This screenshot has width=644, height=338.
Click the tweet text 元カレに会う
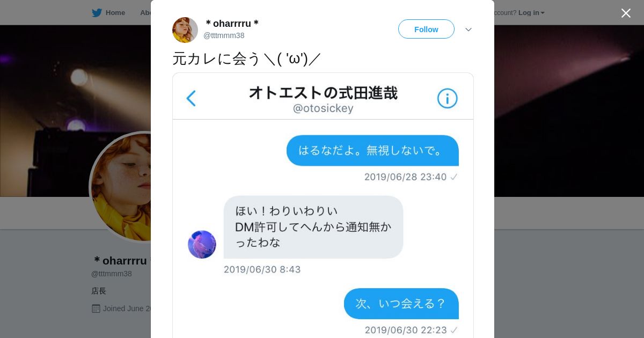[216, 58]
